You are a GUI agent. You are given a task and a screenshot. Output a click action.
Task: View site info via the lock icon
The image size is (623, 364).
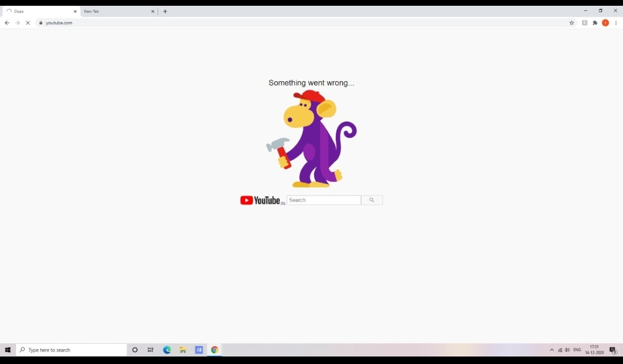click(x=40, y=22)
